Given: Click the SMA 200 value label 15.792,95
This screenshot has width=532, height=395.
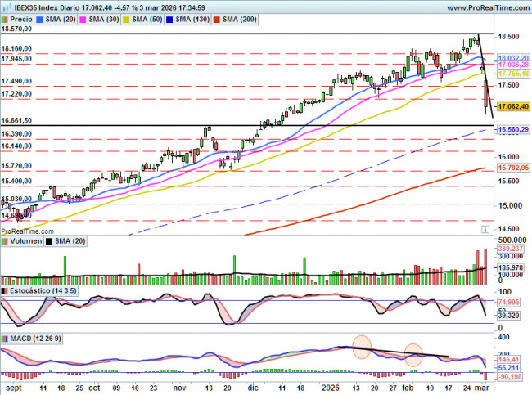Looking at the screenshot, I should [513, 167].
